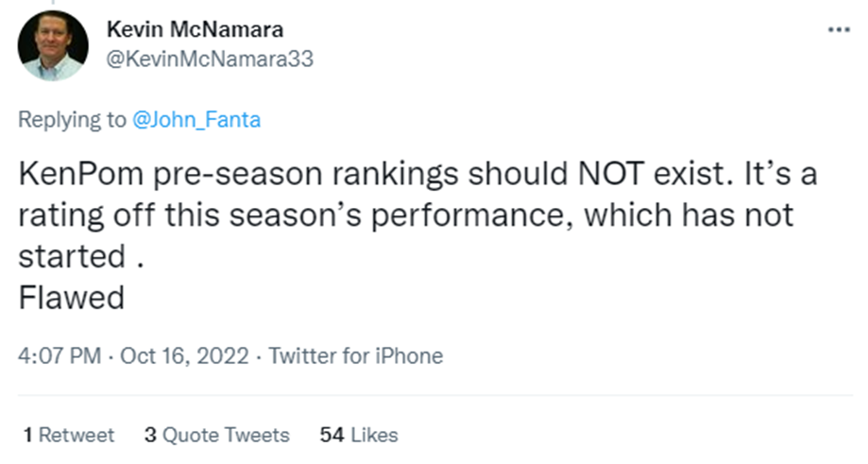Click the Oct 16, 2022 date

[185, 356]
